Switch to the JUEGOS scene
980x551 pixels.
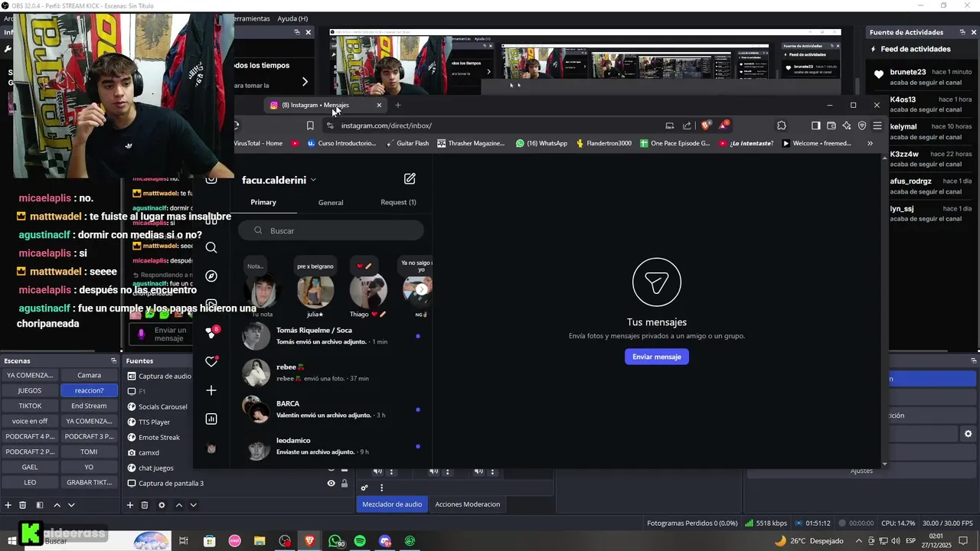coord(30,390)
